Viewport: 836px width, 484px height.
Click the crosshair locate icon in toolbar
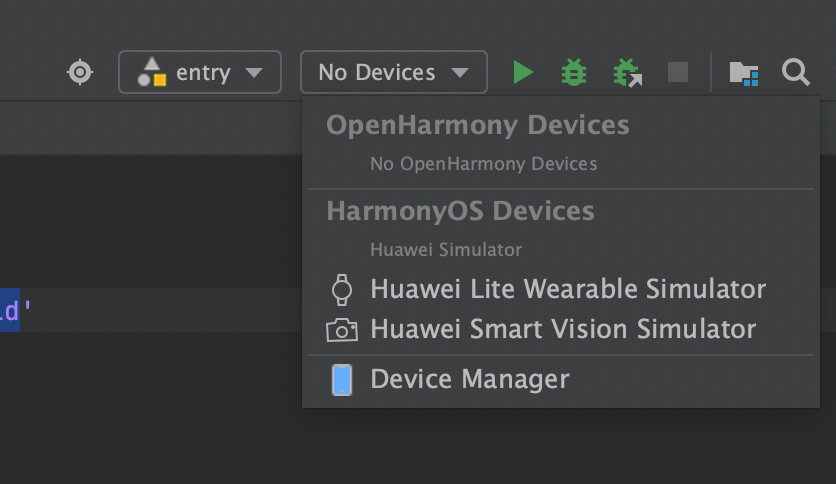pos(80,72)
